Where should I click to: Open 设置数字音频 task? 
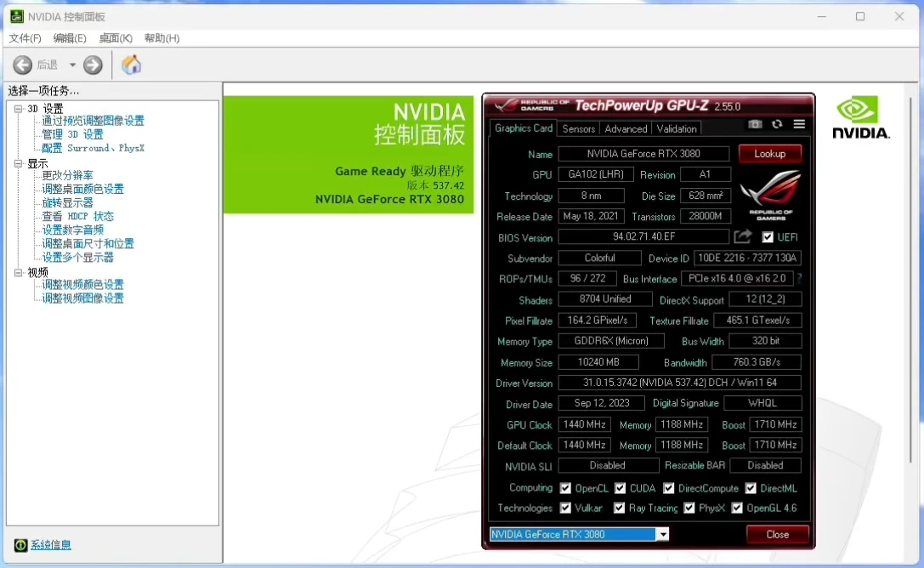[x=72, y=230]
